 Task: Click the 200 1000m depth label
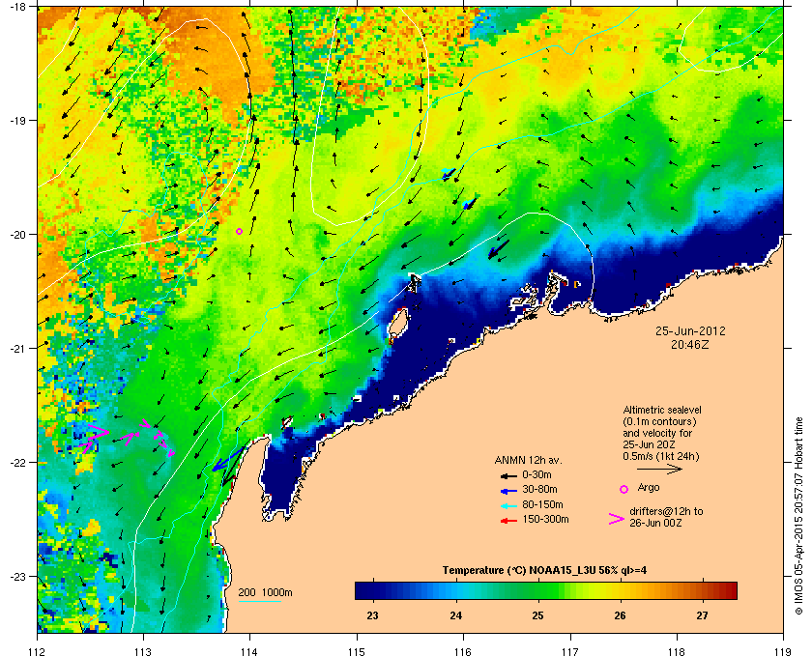(265, 592)
